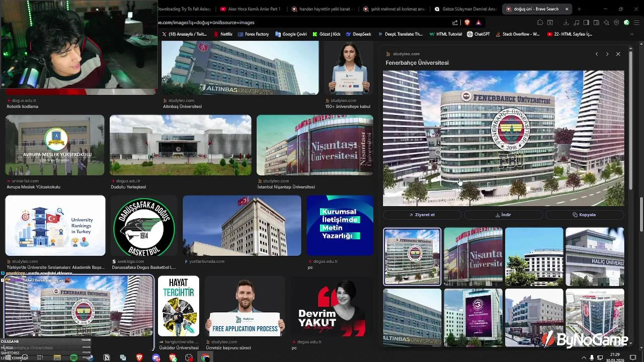Open the Devrim Yakut image result
Image resolution: width=644 pixels, height=362 pixels.
(x=332, y=306)
